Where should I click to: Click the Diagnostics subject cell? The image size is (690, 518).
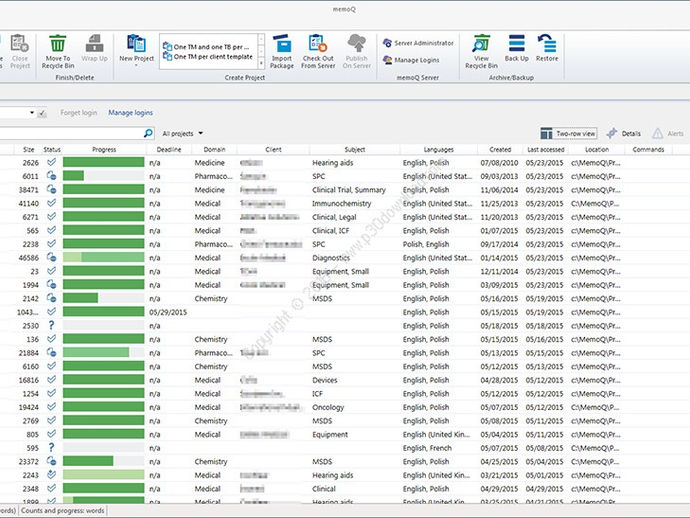(x=331, y=258)
